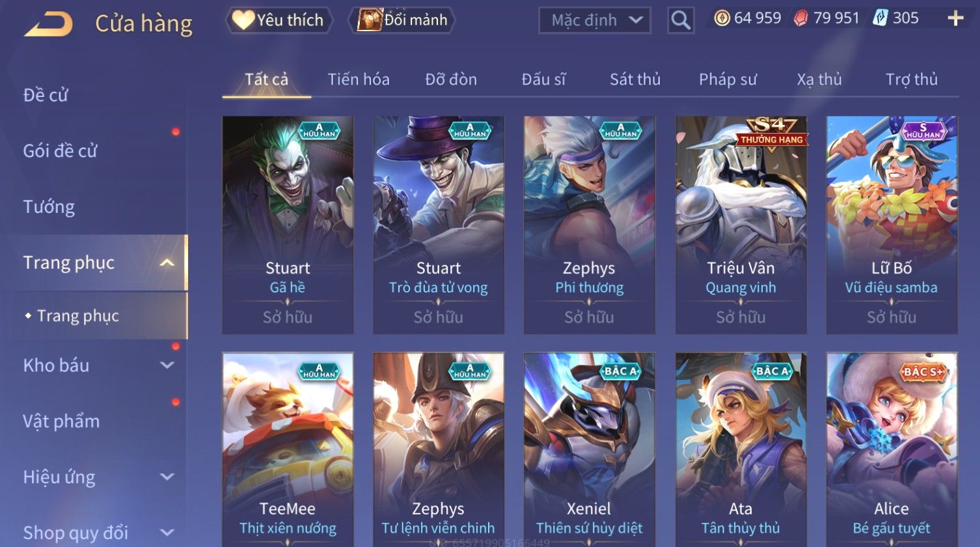The image size is (980, 547).
Task: Collapse the Trang phục menu chevron
Action: pos(167,263)
